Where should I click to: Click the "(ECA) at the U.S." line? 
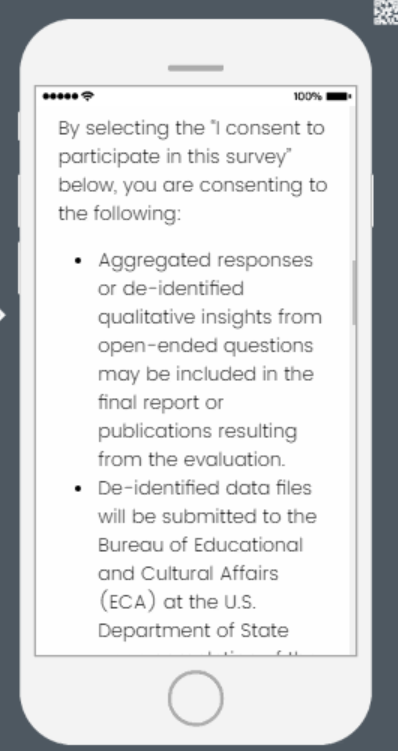pos(177,602)
